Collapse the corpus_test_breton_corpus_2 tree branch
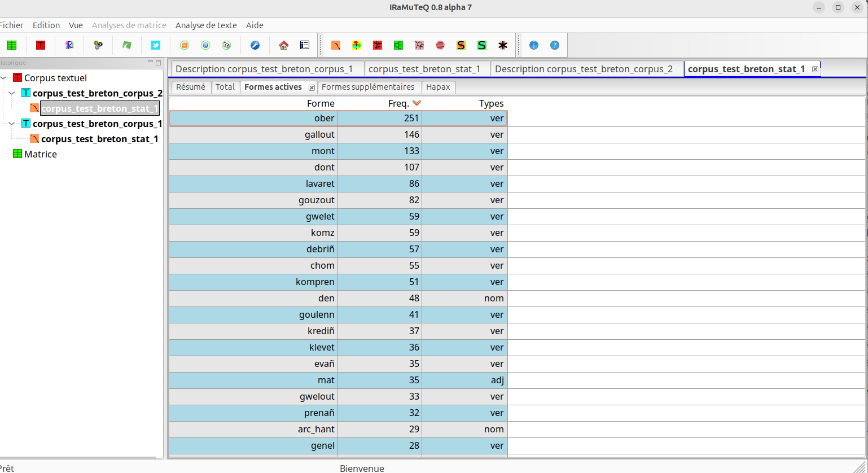Screen dimensions: 868x473 [12, 93]
